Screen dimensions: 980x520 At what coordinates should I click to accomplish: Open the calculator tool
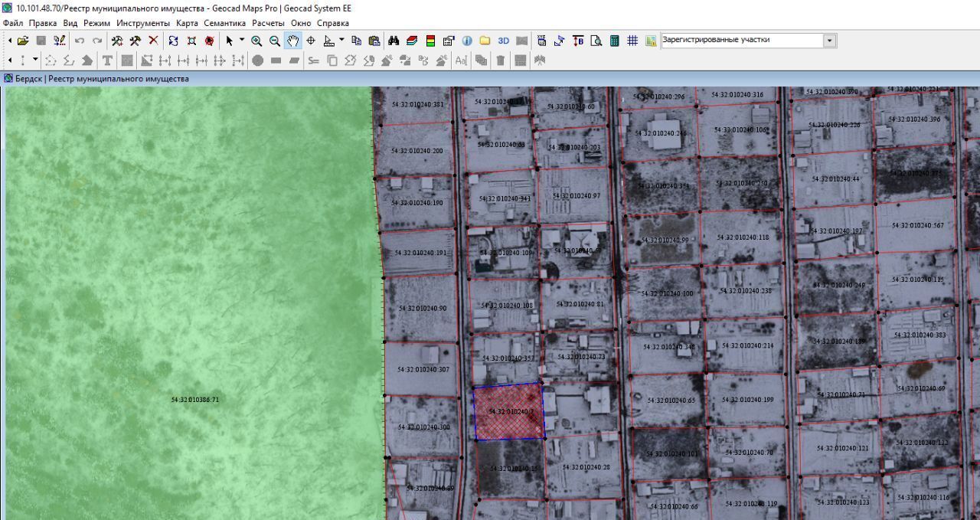click(x=614, y=41)
